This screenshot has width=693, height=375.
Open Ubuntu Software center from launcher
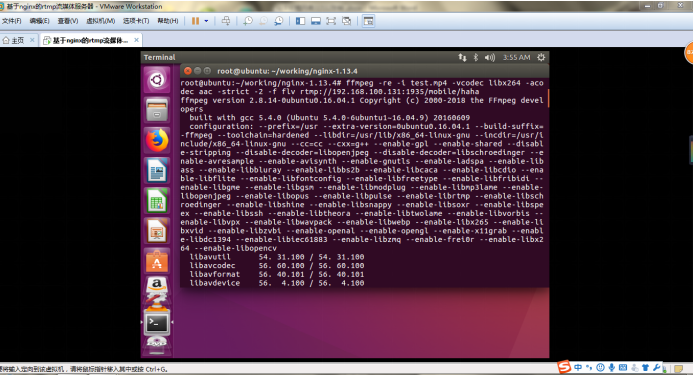pos(157,261)
